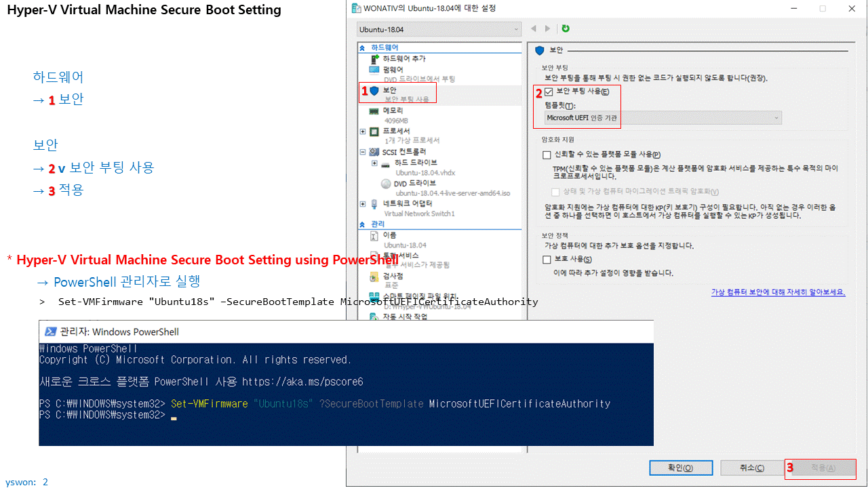Click the previous (left arrow) navigation icon
The height and width of the screenshot is (488, 868).
coord(534,28)
